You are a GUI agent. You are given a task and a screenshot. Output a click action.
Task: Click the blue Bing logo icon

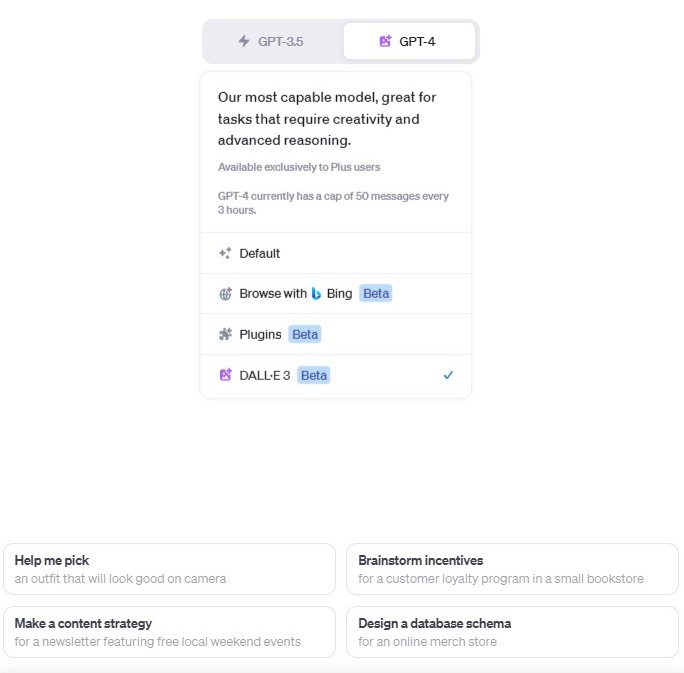(316, 294)
